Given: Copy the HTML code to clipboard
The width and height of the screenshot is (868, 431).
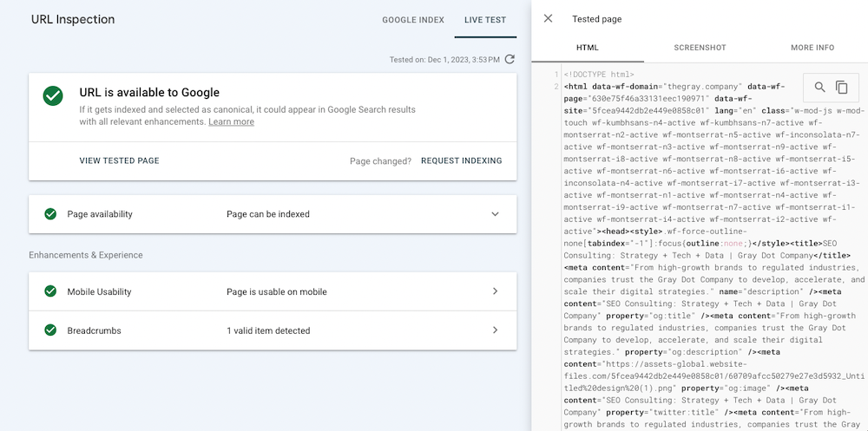Looking at the screenshot, I should coord(841,87).
